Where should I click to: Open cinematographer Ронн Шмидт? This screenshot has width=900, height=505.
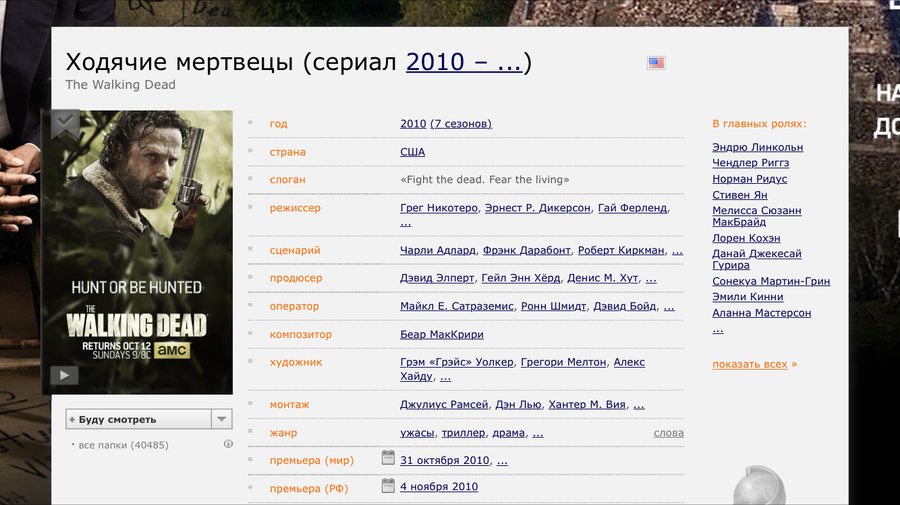coord(553,306)
